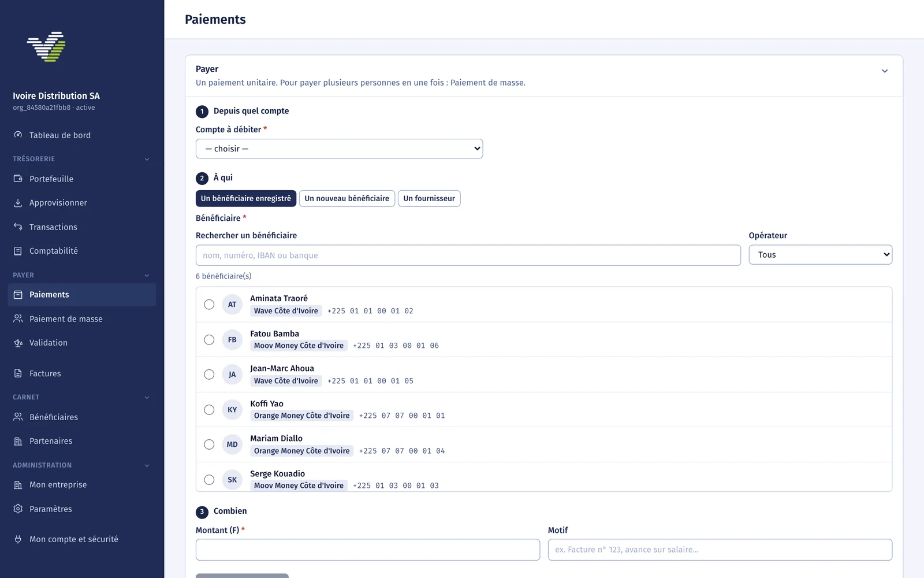Click the Paramètres gear icon
The image size is (924, 578).
[x=18, y=509]
